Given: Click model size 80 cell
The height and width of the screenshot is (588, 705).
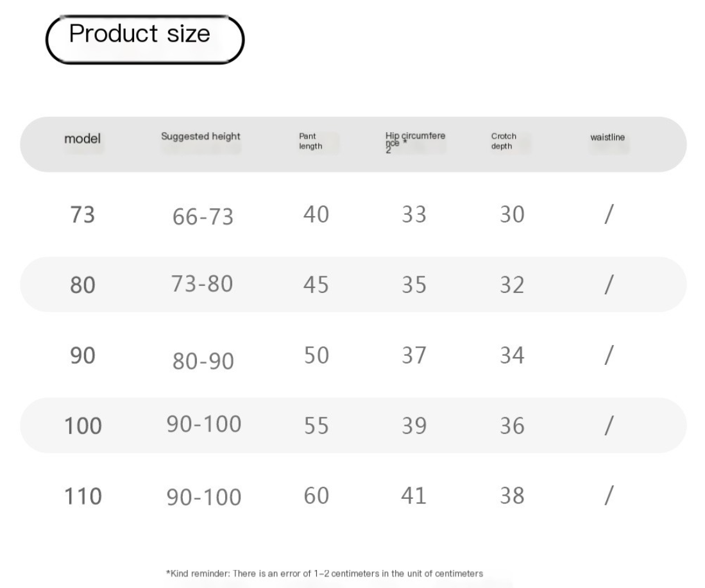Looking at the screenshot, I should pyautogui.click(x=82, y=285).
